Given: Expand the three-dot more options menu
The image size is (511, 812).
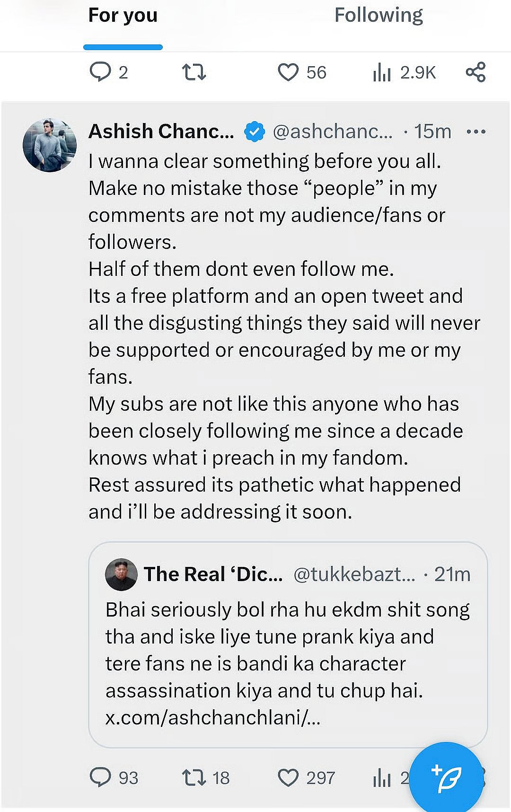Looking at the screenshot, I should pos(476,132).
